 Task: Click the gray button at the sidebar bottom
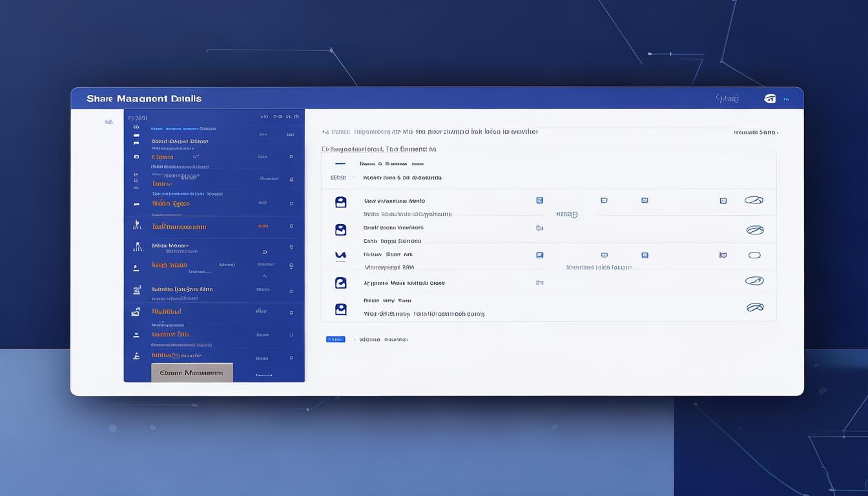(192, 373)
